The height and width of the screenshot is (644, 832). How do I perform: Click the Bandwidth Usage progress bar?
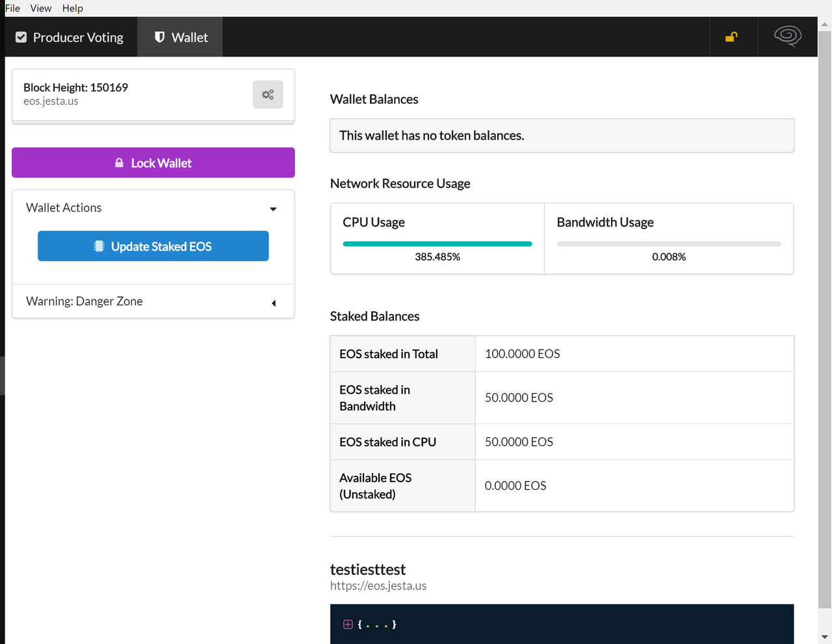point(669,244)
